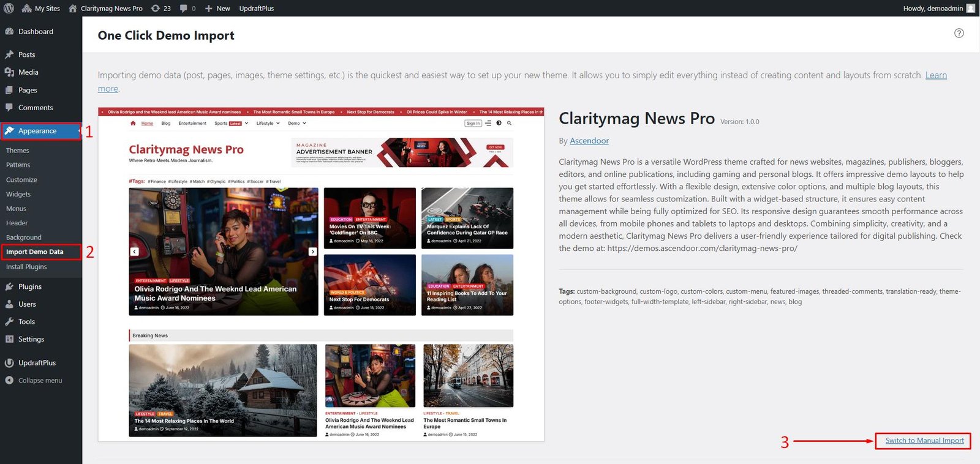Open Background submenu item

(x=24, y=238)
